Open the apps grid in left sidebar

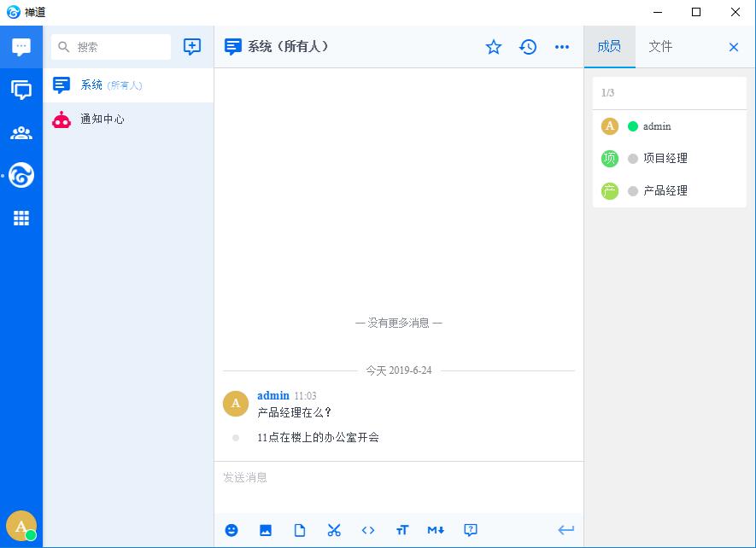(21, 219)
